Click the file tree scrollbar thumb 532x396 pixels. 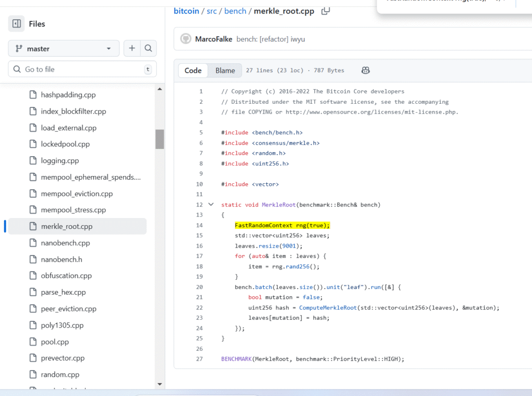[160, 139]
